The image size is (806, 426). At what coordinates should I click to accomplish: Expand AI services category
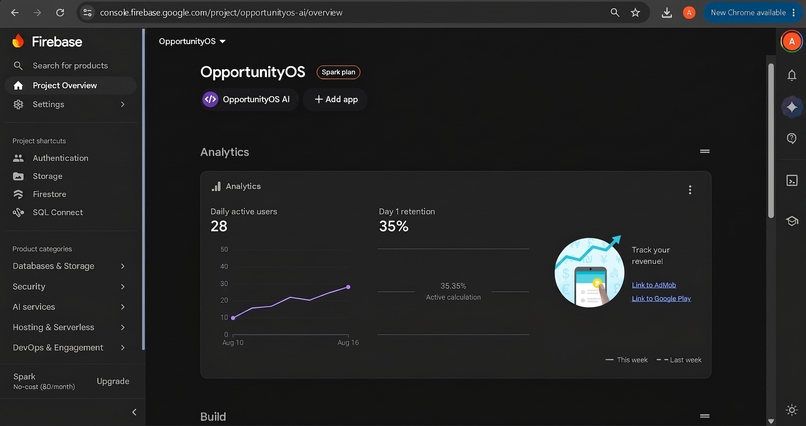[69, 307]
